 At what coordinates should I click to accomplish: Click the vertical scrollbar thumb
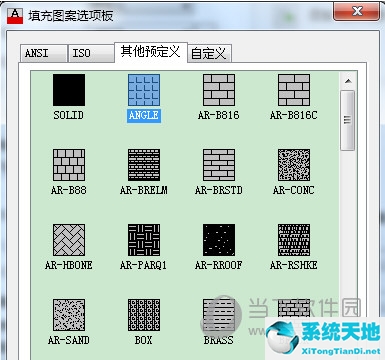point(348,120)
